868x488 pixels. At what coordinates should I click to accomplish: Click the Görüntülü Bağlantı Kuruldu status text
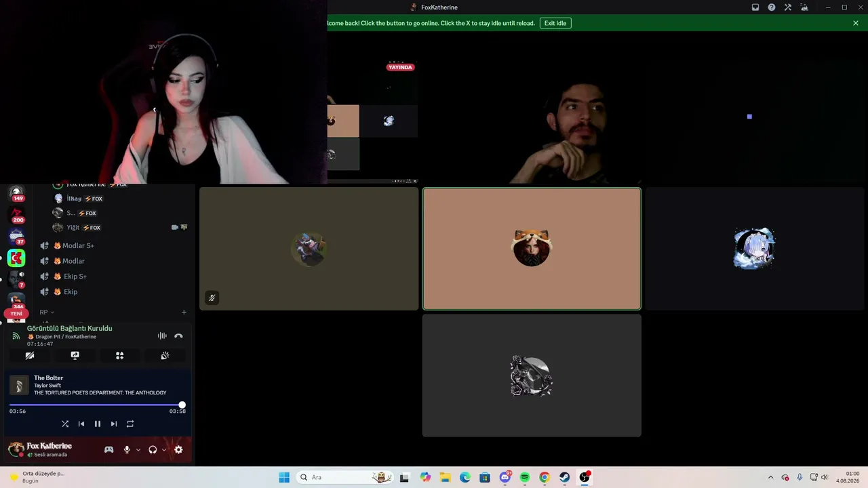[x=70, y=328]
